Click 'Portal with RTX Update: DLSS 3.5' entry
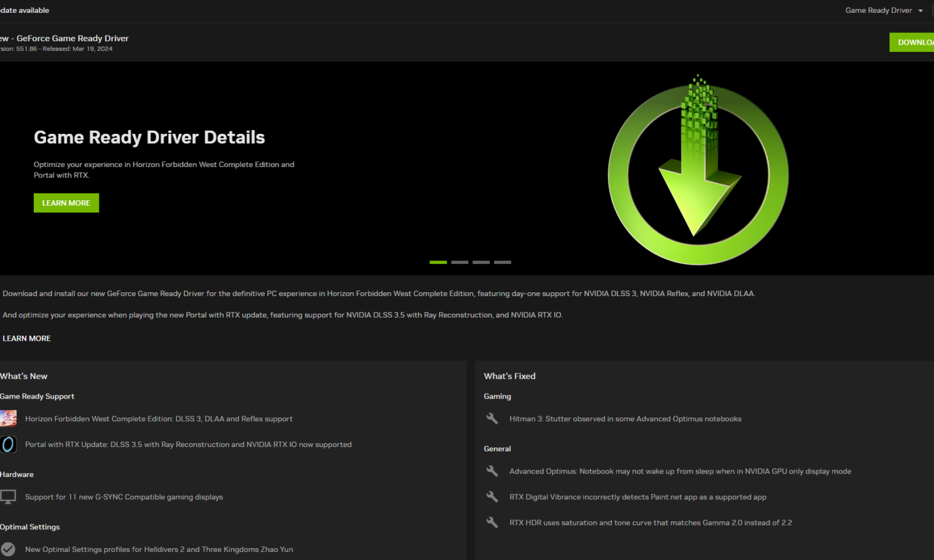The height and width of the screenshot is (560, 934). (188, 445)
